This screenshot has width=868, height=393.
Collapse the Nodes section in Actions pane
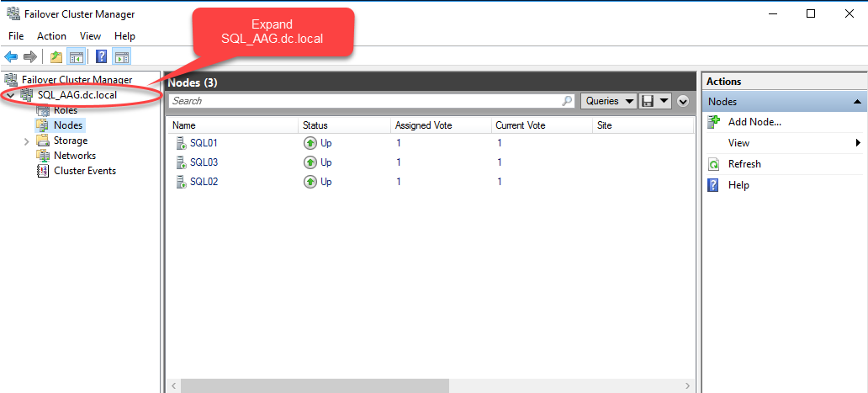tap(857, 102)
